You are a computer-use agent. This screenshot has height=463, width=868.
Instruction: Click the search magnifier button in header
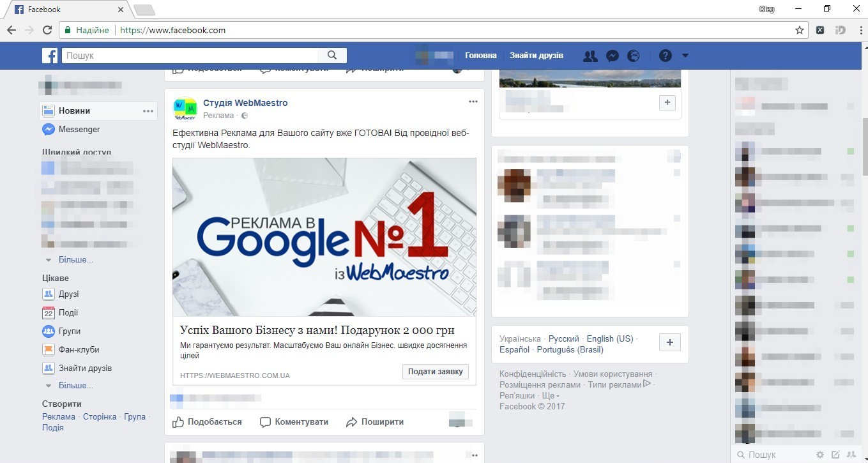pos(332,56)
